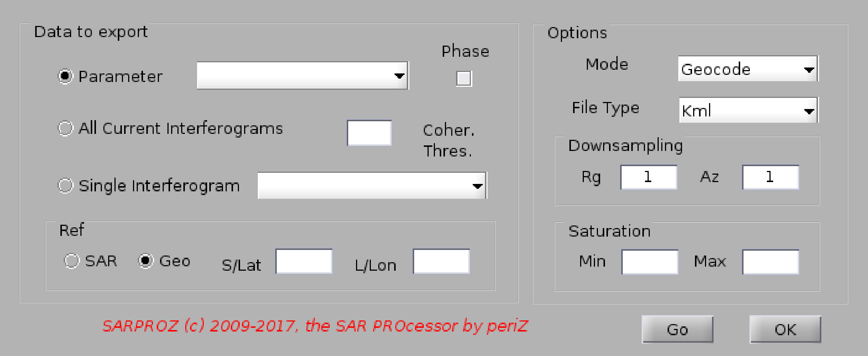The width and height of the screenshot is (868, 356).
Task: Click the Rg downsampling input field
Action: point(649,177)
